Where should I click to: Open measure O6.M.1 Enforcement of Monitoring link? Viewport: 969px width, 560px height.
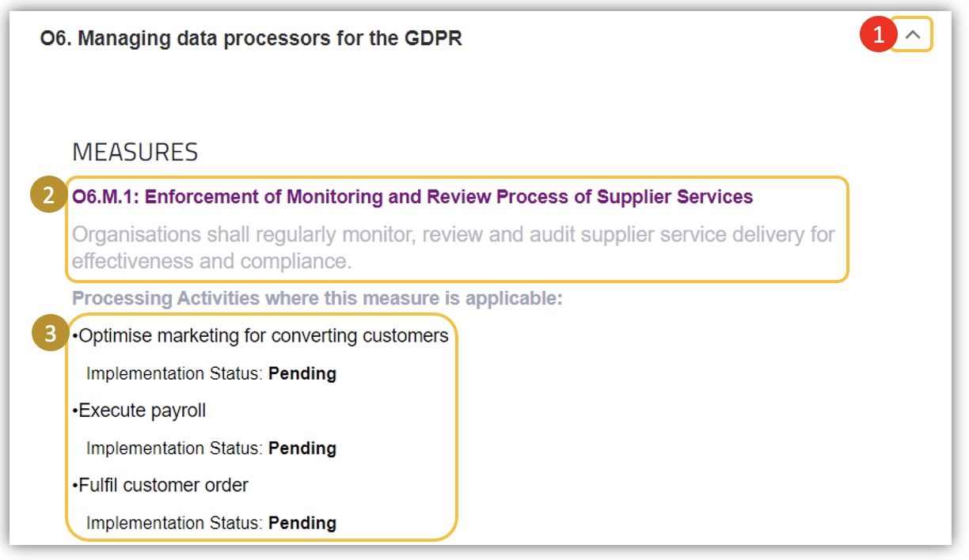click(x=412, y=196)
